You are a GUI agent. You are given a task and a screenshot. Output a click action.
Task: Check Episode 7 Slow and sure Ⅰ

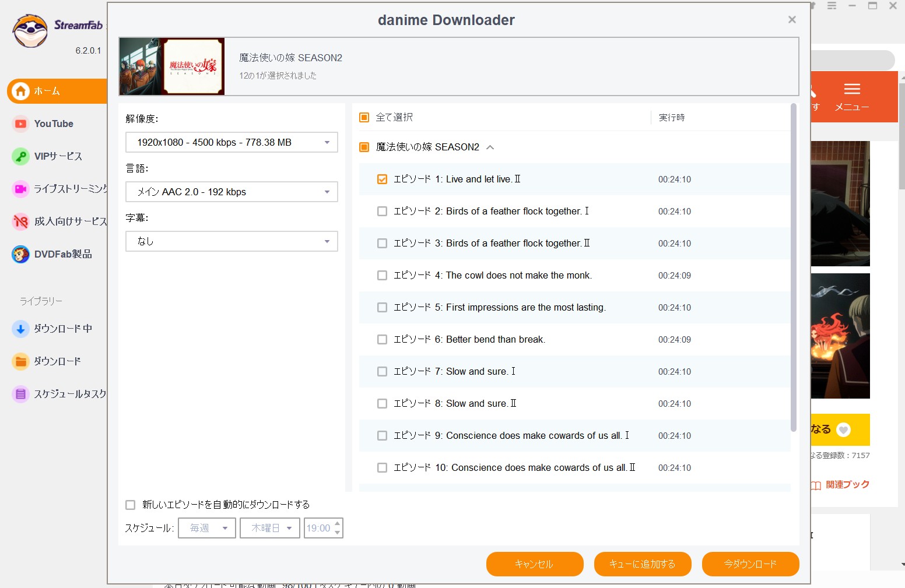click(382, 372)
